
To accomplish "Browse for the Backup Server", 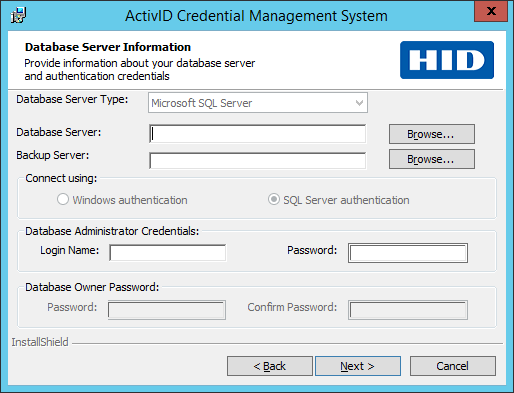I will tap(432, 159).
